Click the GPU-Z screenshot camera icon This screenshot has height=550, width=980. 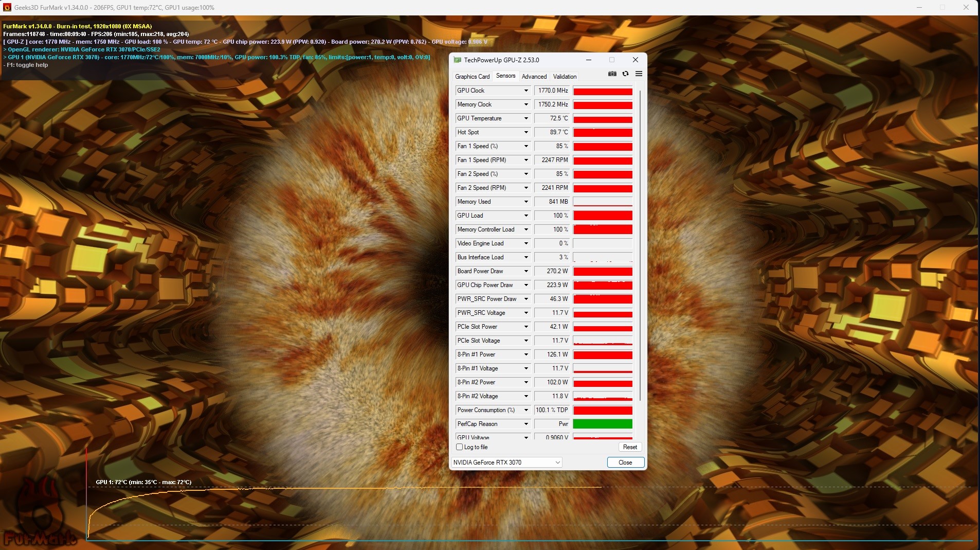tap(612, 74)
